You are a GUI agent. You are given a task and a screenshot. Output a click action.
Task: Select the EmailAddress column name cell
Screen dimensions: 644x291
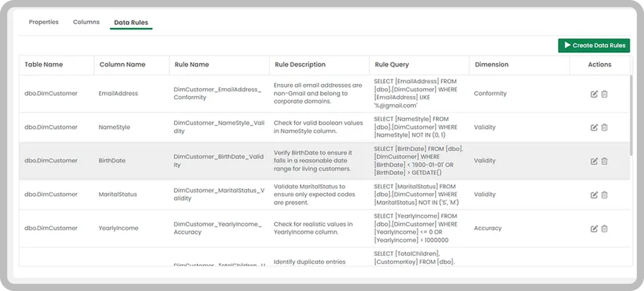tap(118, 94)
